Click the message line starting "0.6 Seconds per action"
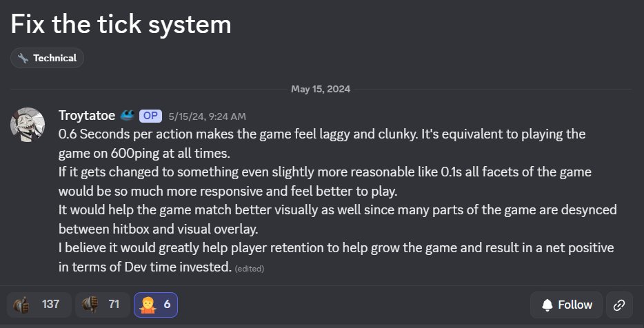This screenshot has width=644, height=328. (x=321, y=134)
